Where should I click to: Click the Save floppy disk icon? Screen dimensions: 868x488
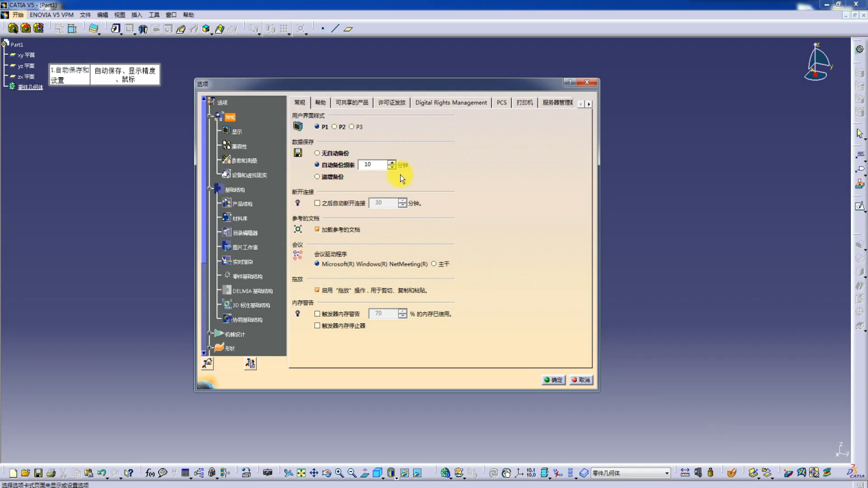(38, 473)
